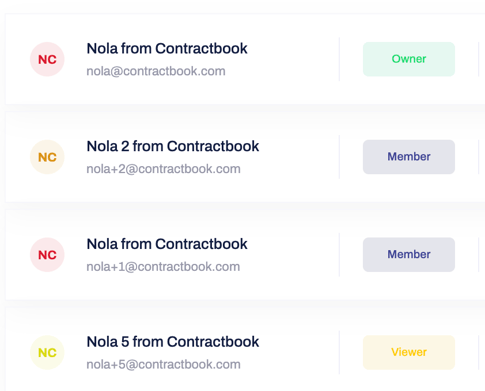
Task: Open the green Owner role badge
Action: click(409, 59)
